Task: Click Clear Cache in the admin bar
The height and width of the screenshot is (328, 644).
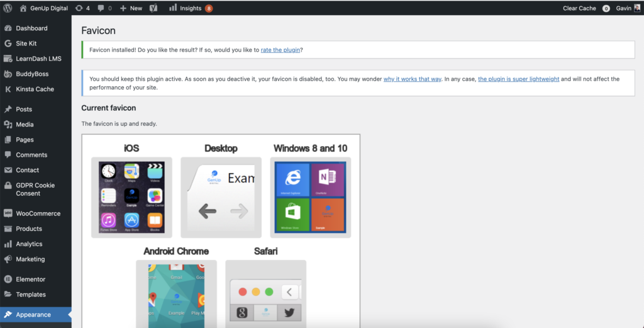Action: (x=579, y=8)
